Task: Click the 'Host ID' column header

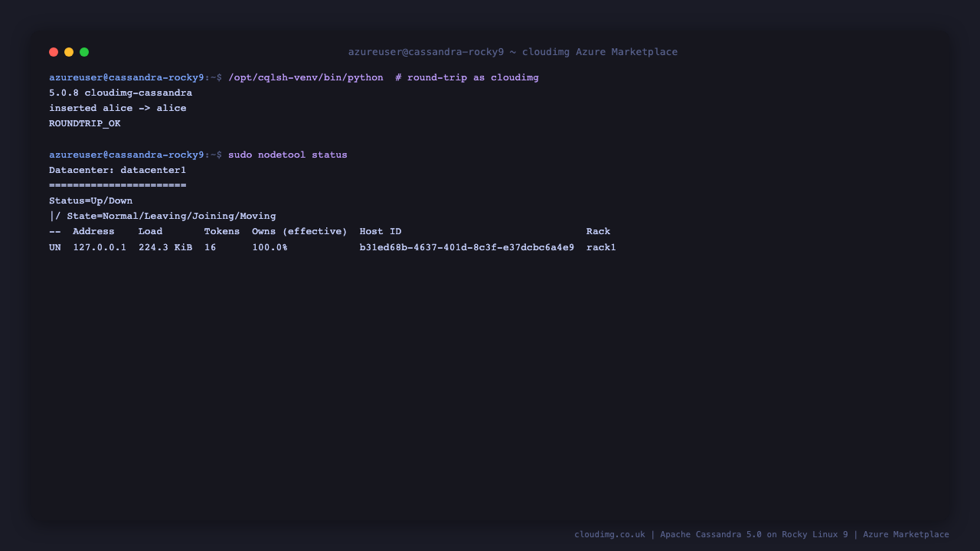Action: [x=381, y=231]
